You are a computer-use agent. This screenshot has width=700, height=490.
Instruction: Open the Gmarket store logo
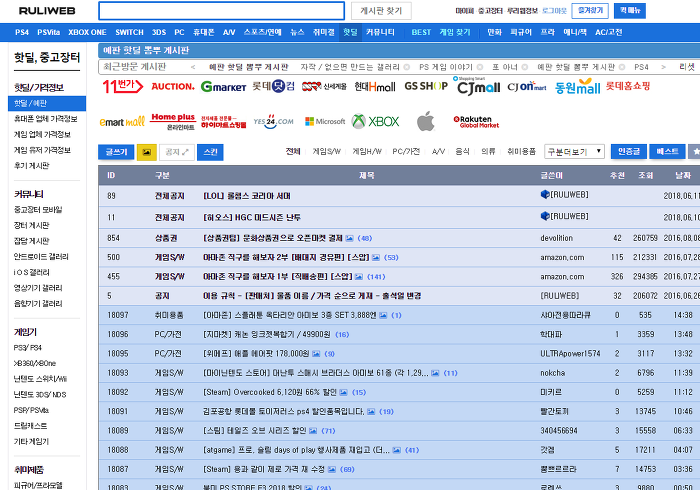click(x=223, y=87)
